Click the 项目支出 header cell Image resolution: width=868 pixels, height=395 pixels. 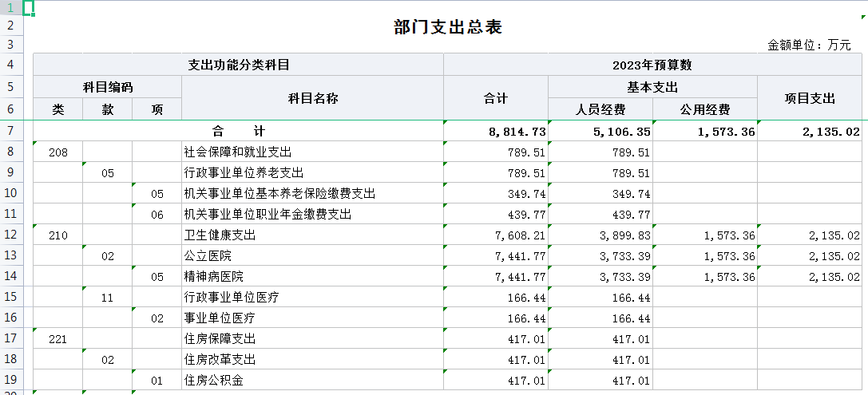809,98
